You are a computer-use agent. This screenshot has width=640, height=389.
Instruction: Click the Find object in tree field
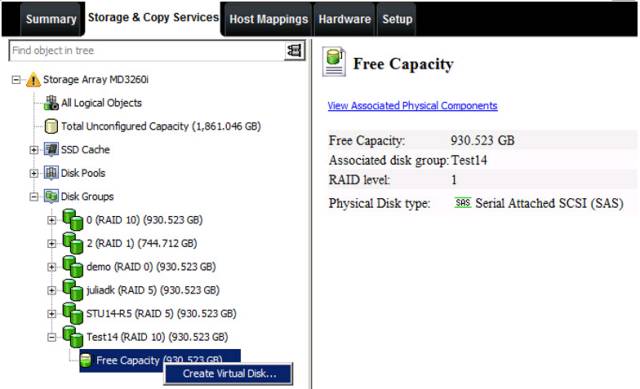click(x=147, y=51)
